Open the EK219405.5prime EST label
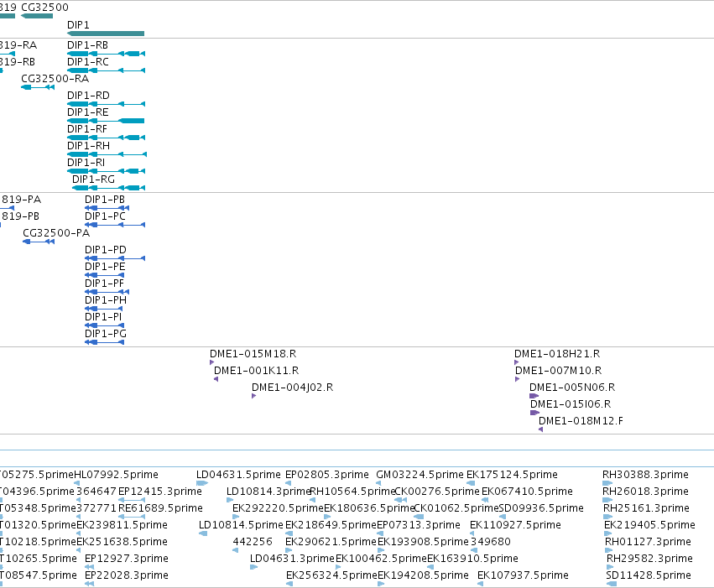Screen dimensions: 714x588 point(649,526)
